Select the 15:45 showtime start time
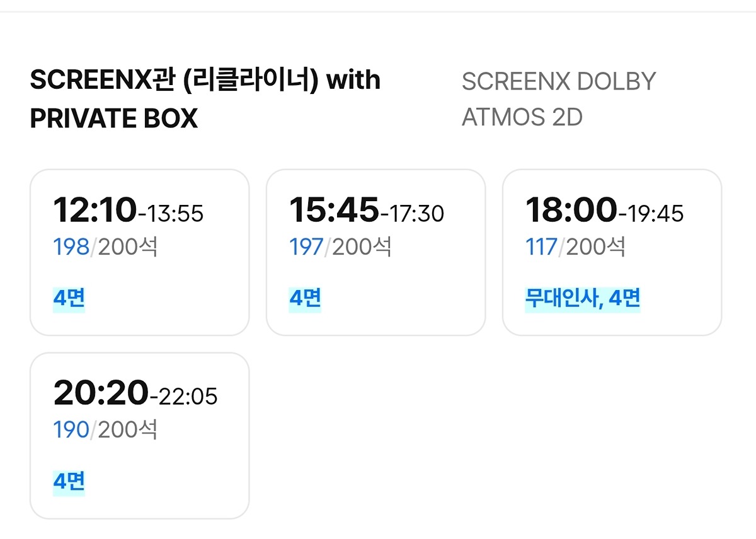Viewport: 756px width, 539px height. point(334,210)
